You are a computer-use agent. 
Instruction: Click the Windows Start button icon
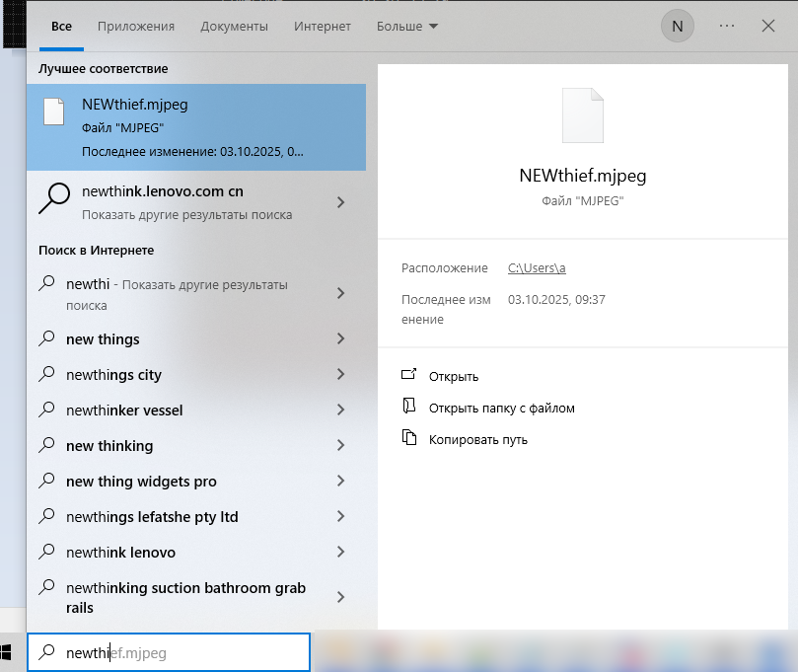pyautogui.click(x=6, y=652)
